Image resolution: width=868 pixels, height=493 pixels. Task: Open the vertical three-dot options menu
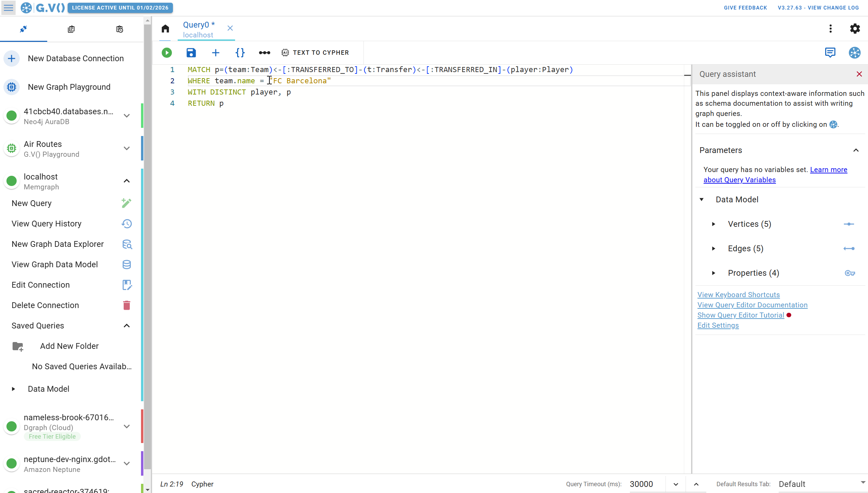830,29
